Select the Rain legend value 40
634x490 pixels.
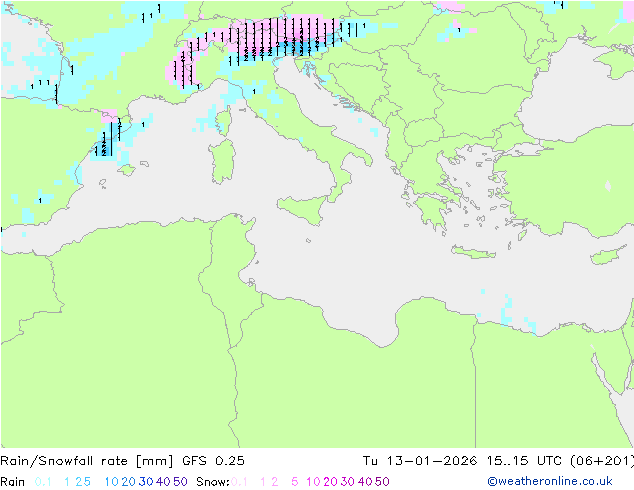point(163,482)
